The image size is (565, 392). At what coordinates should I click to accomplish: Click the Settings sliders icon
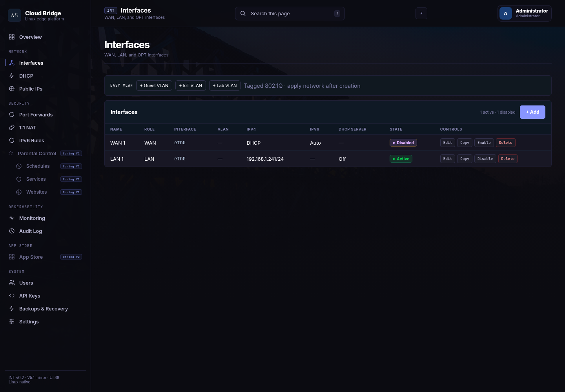point(12,321)
